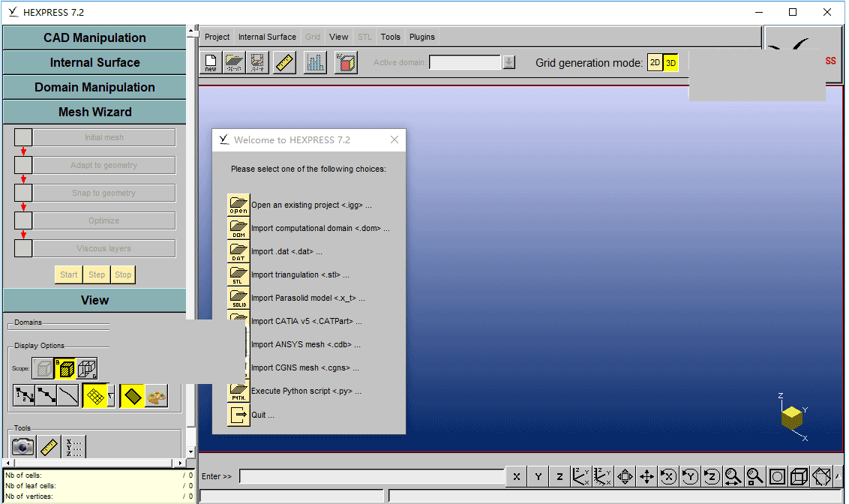Image resolution: width=849 pixels, height=504 pixels.
Task: Click the DOM import icon
Action: (238, 228)
